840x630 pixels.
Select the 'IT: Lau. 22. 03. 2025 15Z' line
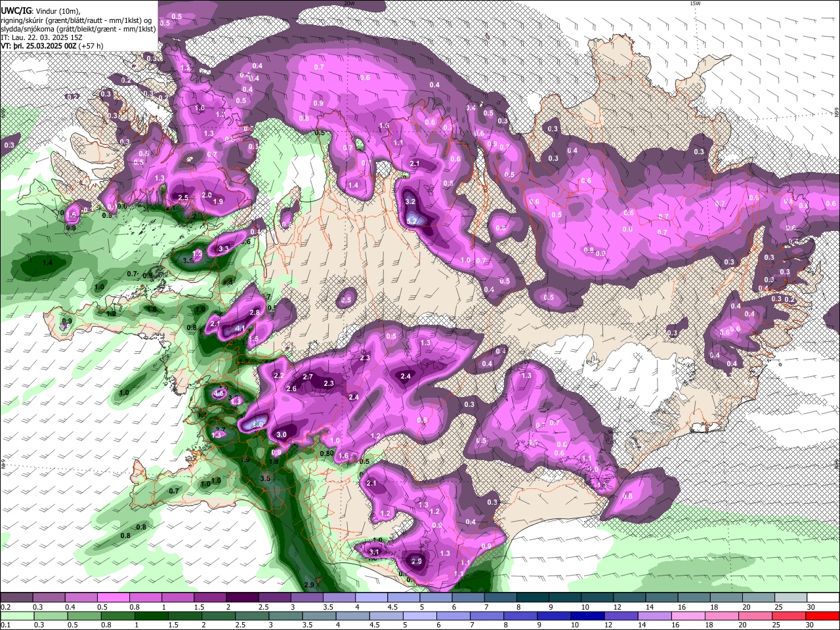click(x=42, y=38)
